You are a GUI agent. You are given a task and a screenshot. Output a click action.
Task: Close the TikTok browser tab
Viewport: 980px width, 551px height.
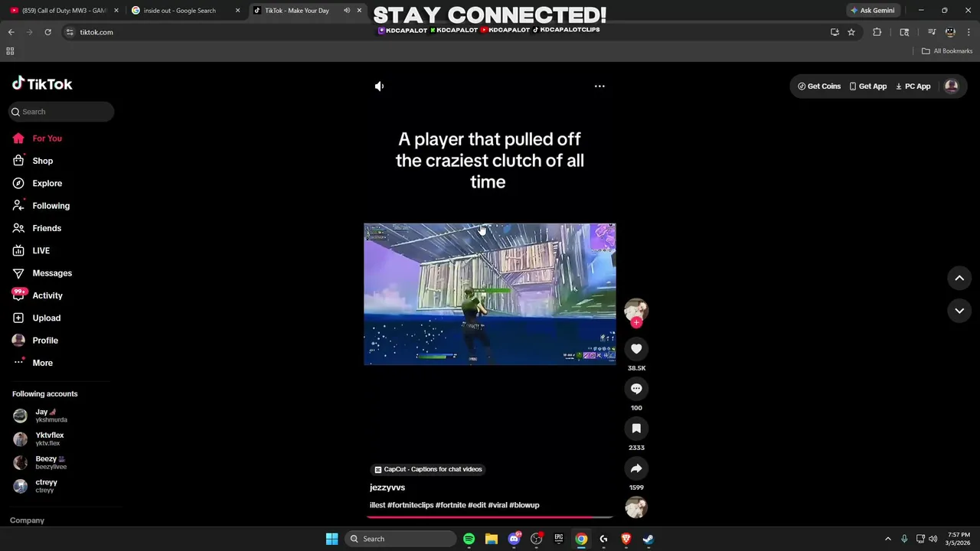(359, 11)
